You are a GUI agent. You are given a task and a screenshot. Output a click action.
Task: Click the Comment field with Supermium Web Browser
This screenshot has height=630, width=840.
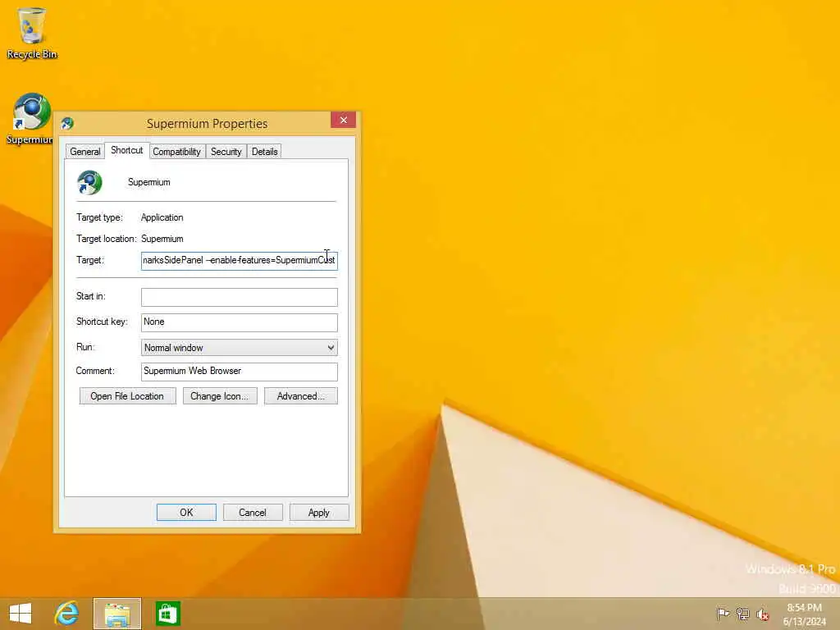click(239, 372)
